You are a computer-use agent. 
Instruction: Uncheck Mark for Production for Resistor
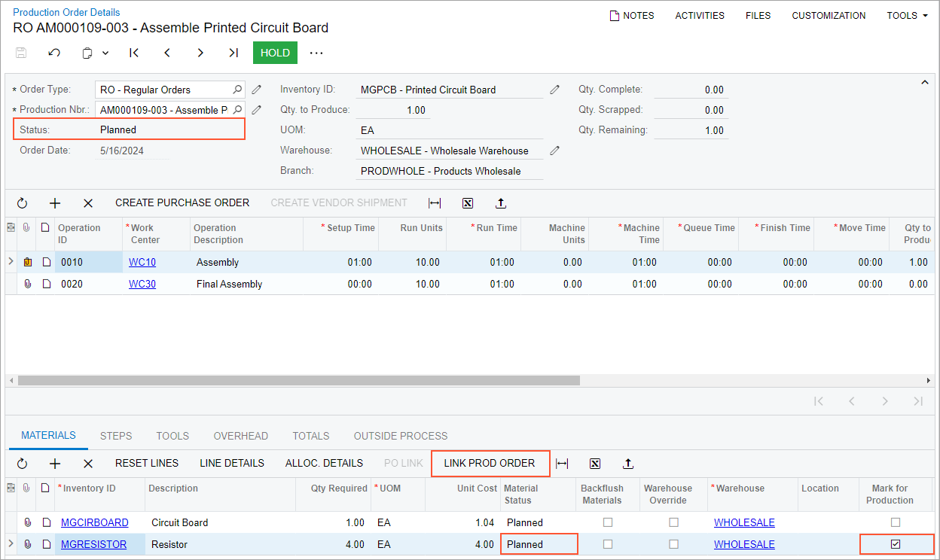pos(895,544)
